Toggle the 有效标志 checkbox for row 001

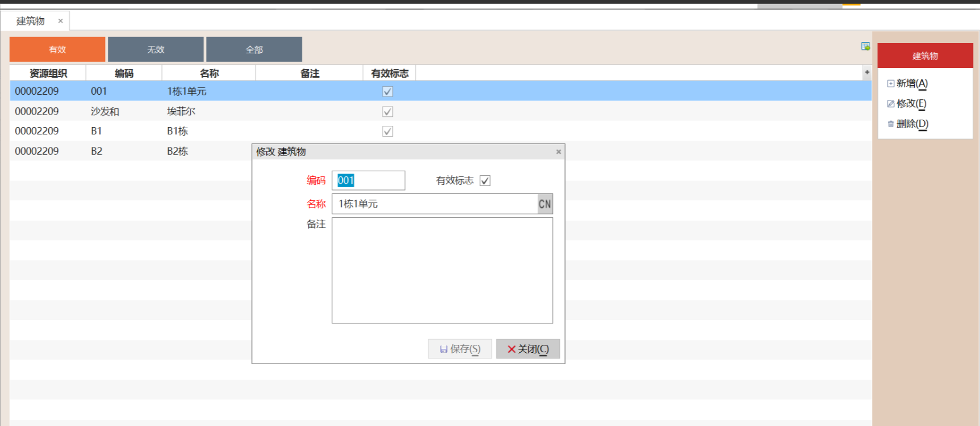point(388,91)
